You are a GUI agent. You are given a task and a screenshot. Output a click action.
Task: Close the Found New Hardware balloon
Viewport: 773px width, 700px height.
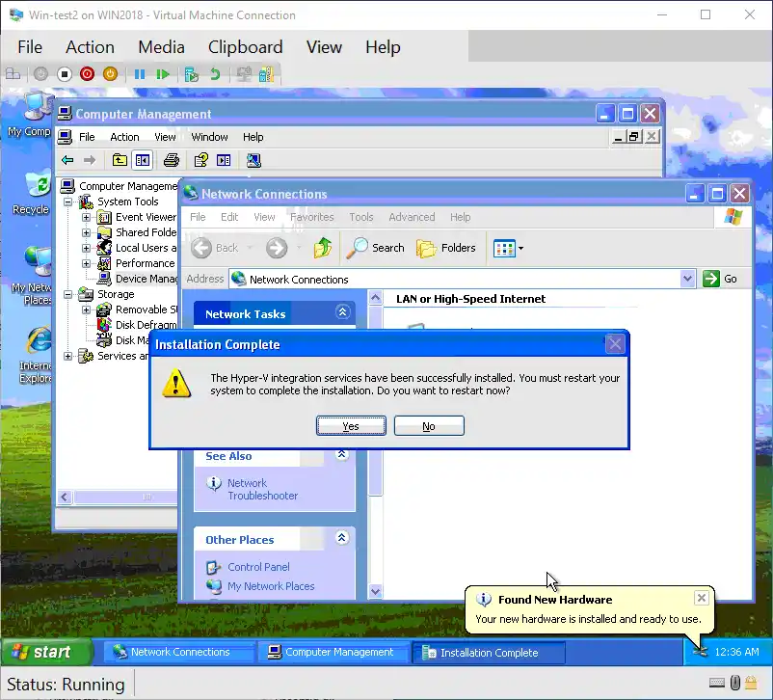701,599
